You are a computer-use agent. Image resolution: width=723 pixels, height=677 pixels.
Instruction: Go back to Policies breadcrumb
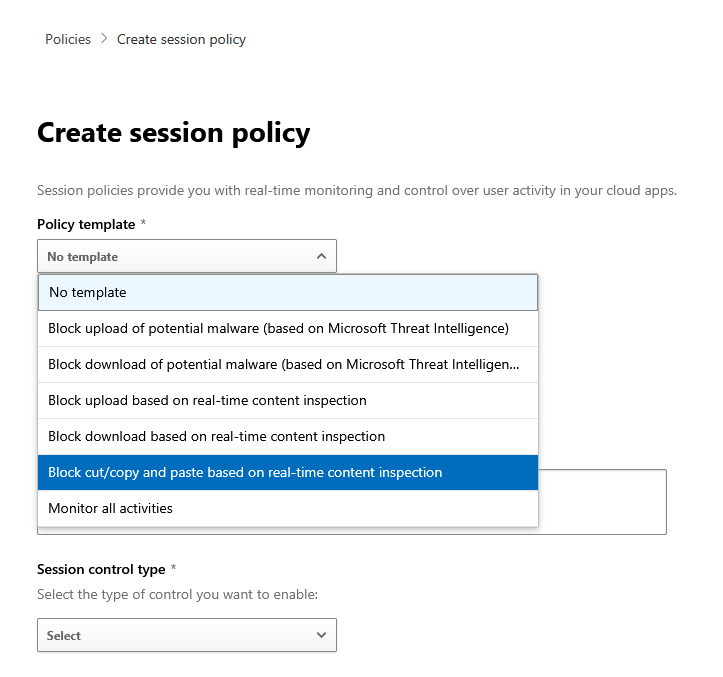click(x=68, y=39)
